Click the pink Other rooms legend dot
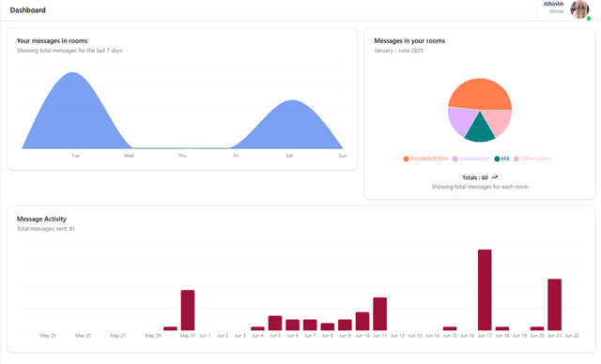 (516, 159)
